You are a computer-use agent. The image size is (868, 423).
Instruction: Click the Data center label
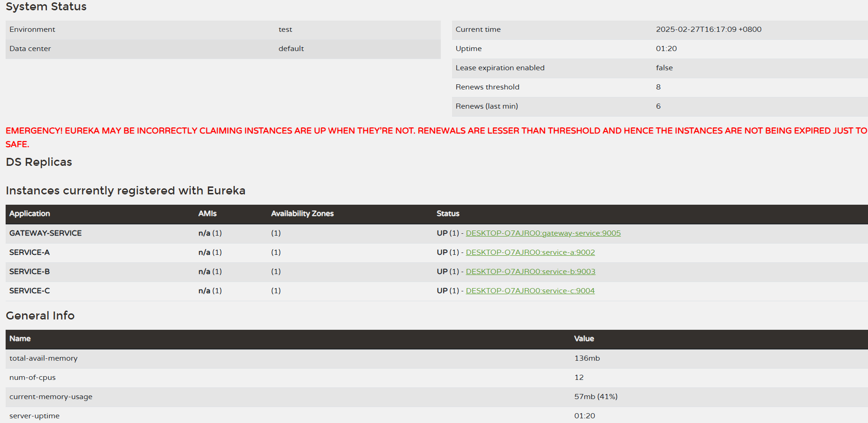click(30, 49)
